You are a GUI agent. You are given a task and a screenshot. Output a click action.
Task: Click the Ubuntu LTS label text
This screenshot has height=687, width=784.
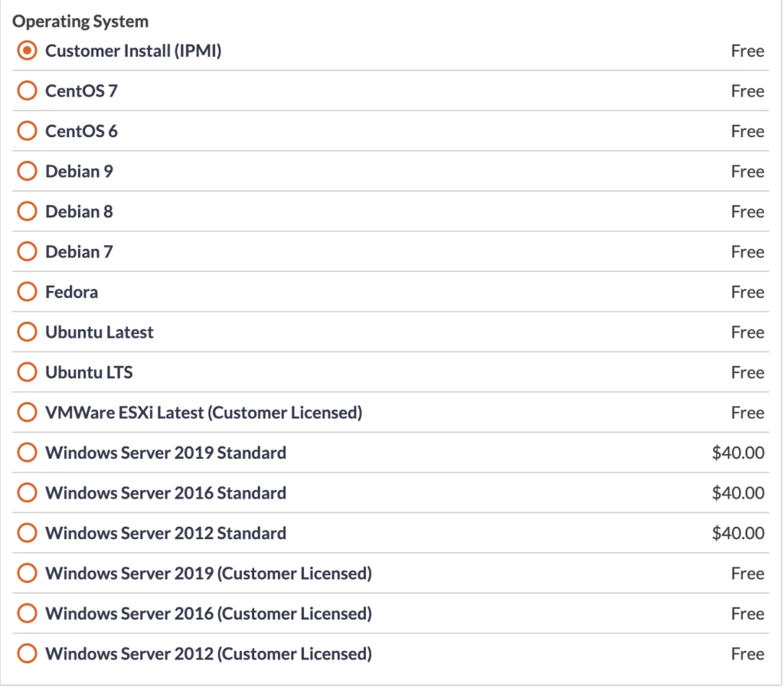(89, 372)
